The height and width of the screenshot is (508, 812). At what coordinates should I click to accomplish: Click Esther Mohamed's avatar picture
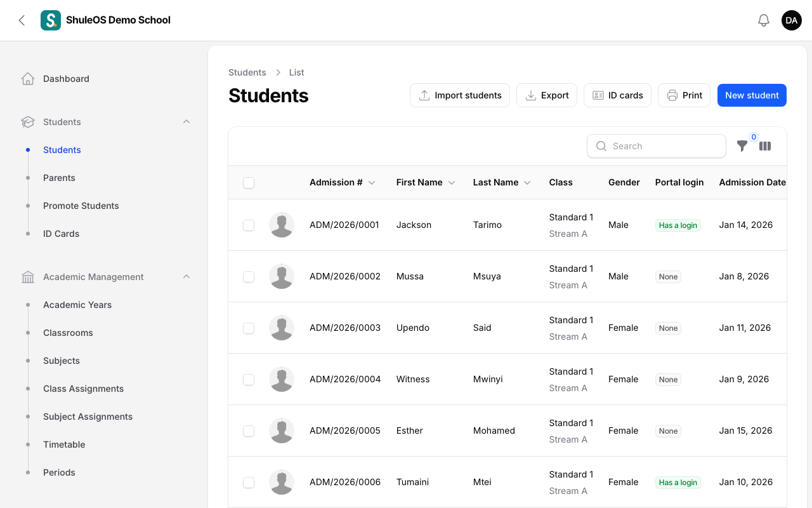click(282, 431)
